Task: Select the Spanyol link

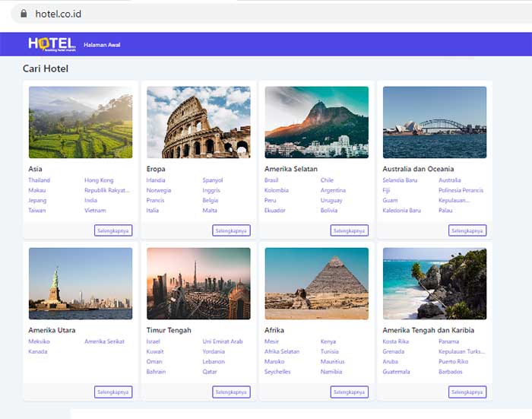Action: click(x=213, y=180)
